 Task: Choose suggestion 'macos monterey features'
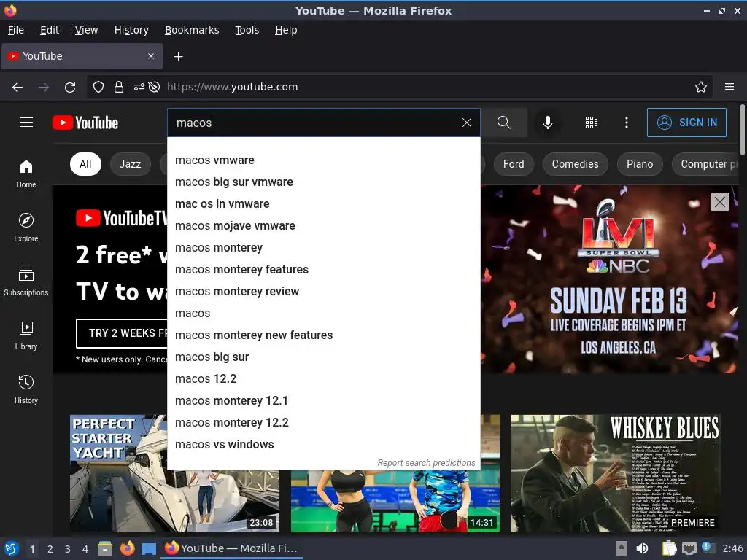coord(323,270)
